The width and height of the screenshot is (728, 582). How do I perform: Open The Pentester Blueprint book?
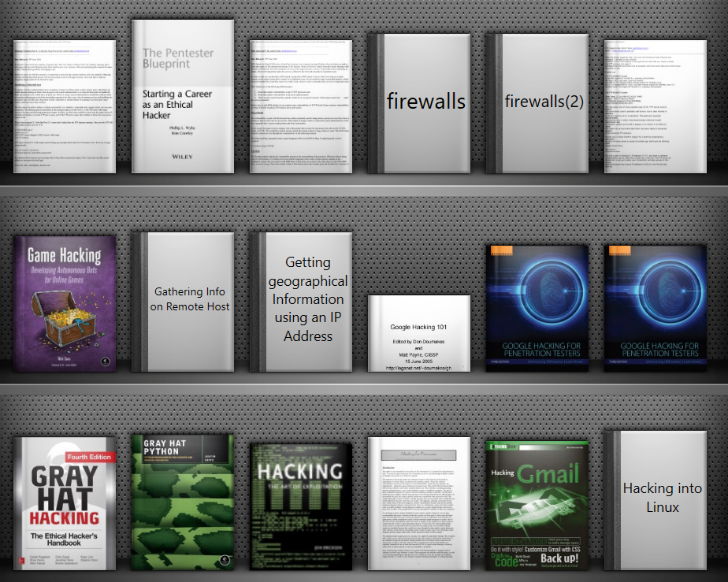pos(183,97)
